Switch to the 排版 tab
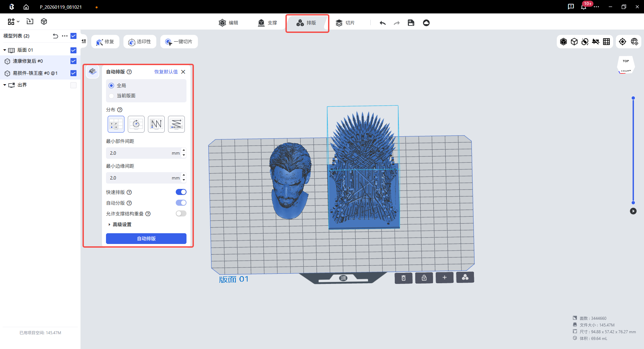644x349 pixels. pos(307,23)
